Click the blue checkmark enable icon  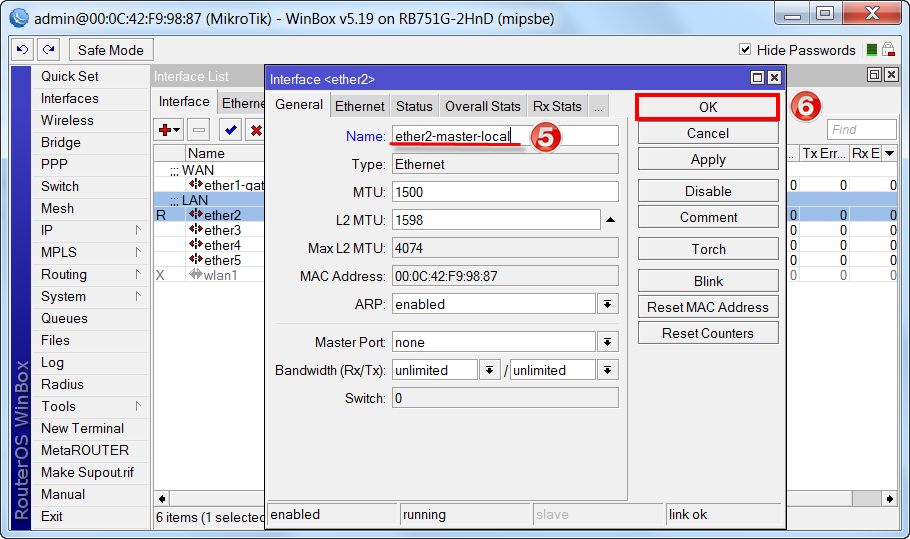pyautogui.click(x=230, y=130)
